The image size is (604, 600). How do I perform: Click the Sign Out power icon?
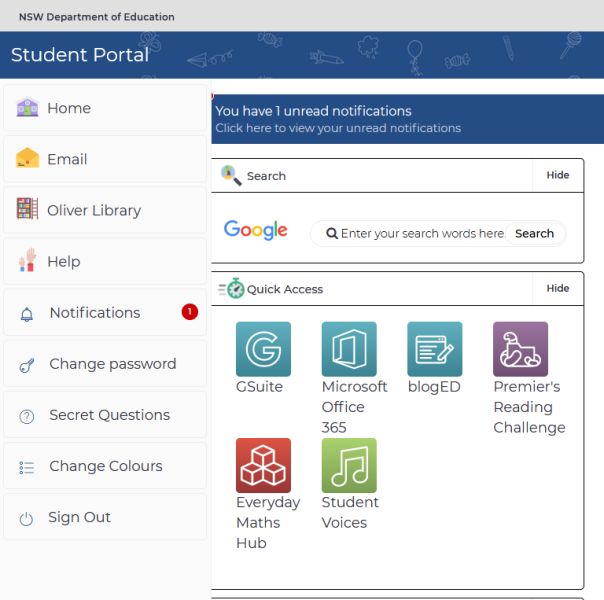click(26, 519)
